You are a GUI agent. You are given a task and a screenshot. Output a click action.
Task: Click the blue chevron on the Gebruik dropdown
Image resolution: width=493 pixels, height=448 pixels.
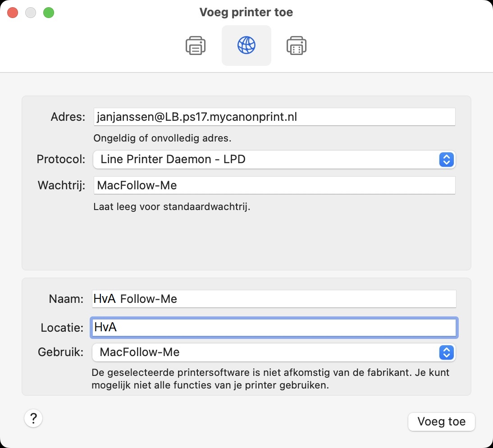pos(446,352)
